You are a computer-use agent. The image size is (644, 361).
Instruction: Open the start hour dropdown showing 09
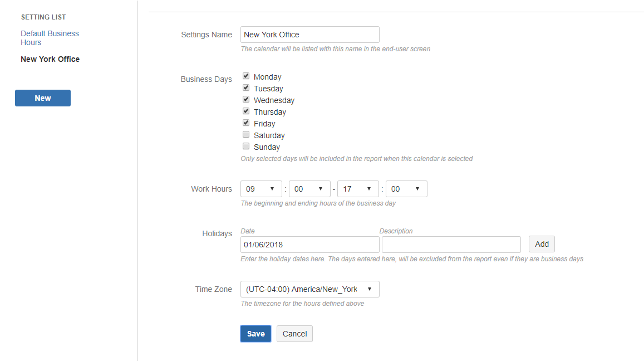click(261, 189)
